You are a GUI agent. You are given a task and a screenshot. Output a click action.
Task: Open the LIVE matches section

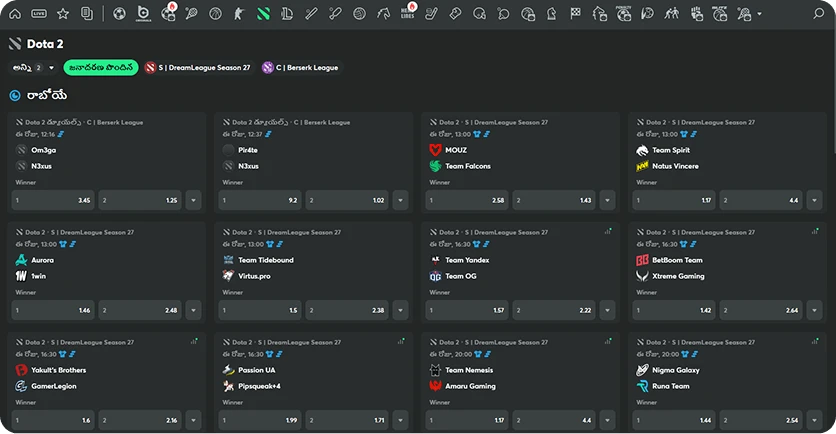click(39, 14)
